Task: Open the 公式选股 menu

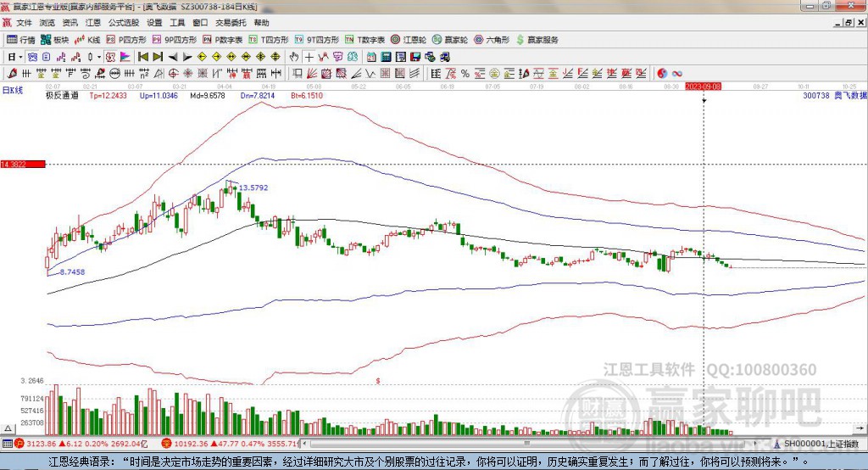Action: [x=124, y=23]
